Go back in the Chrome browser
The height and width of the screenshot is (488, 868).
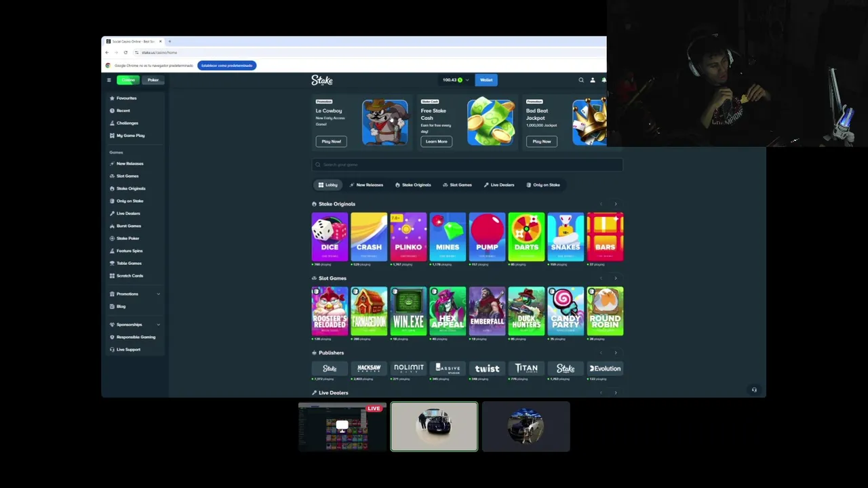click(x=106, y=52)
